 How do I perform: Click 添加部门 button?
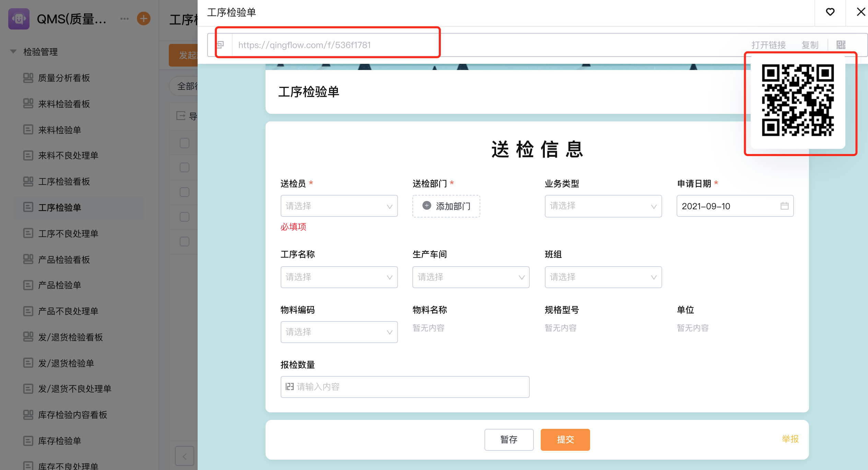[x=446, y=206]
